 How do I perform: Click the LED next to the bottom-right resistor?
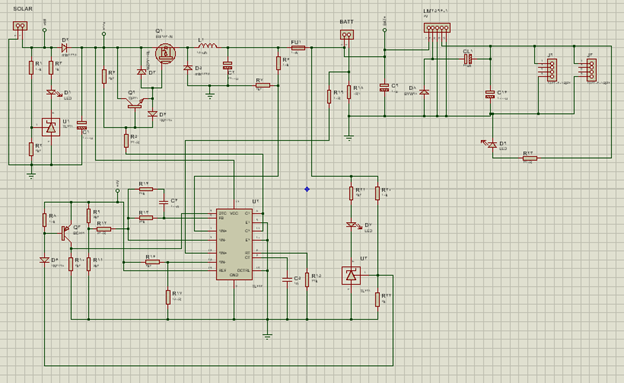(492, 145)
